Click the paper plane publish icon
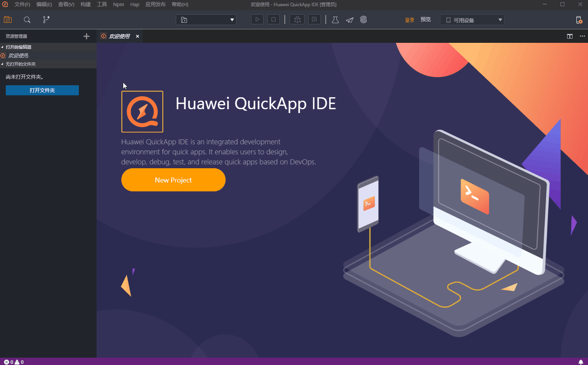Viewport: 588px width, 365px height. (x=350, y=20)
